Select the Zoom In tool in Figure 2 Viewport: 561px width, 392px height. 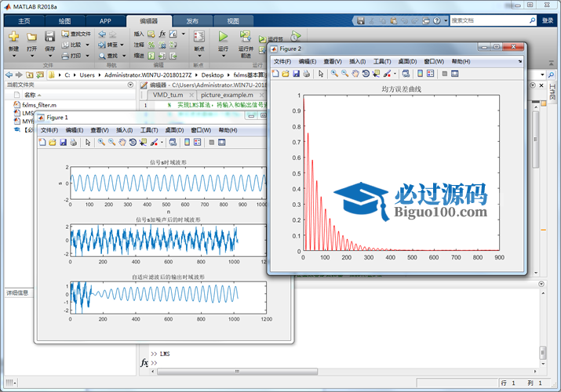tap(334, 74)
